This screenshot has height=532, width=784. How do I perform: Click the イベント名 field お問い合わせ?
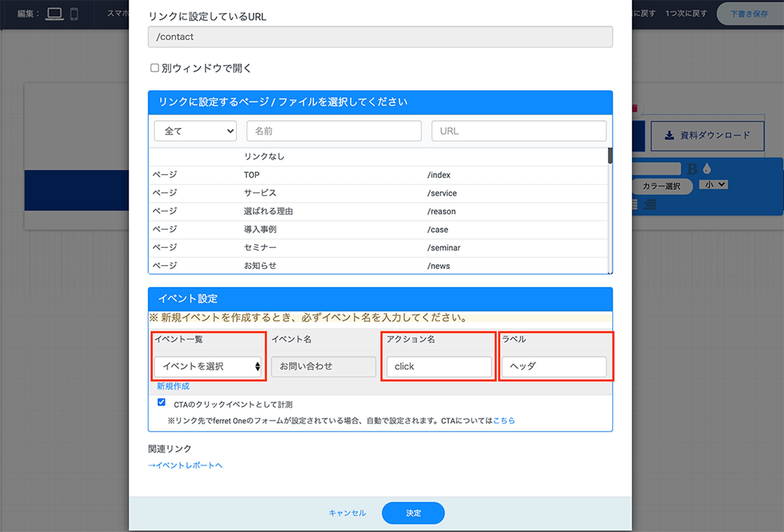(323, 366)
